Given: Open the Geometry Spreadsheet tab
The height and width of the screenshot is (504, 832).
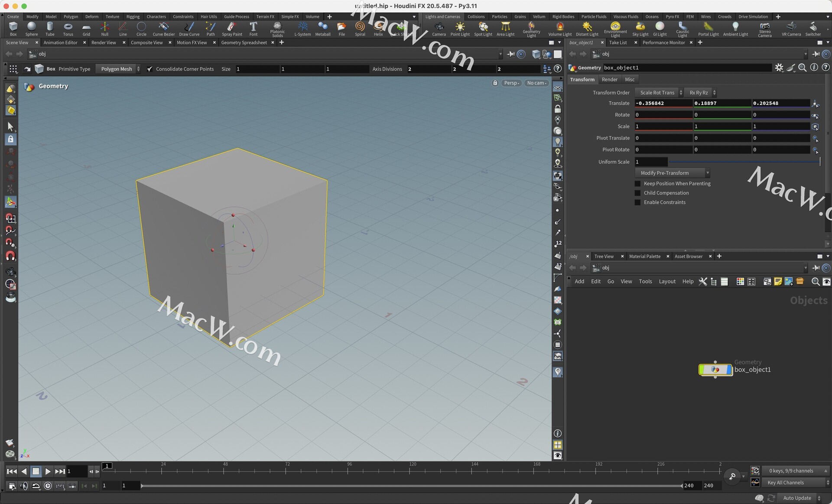Looking at the screenshot, I should point(244,42).
